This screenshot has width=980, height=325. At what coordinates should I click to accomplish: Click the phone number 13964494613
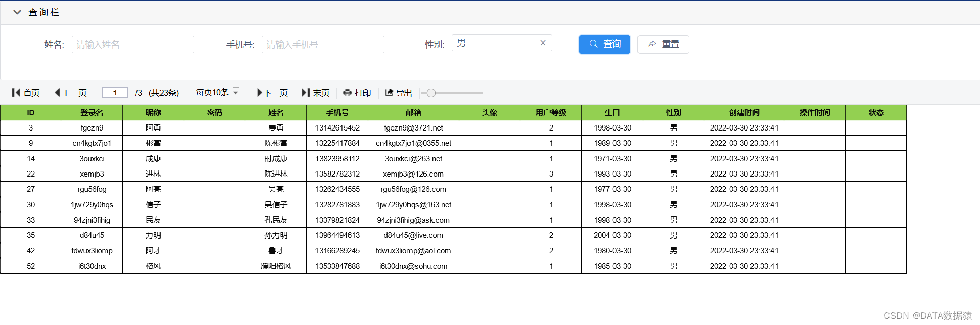(x=337, y=235)
